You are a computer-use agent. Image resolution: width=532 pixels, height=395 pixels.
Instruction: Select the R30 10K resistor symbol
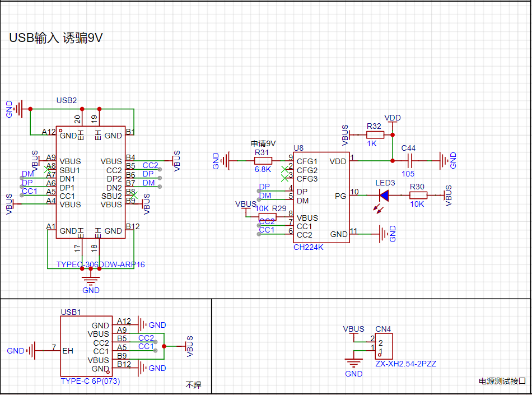(x=418, y=195)
